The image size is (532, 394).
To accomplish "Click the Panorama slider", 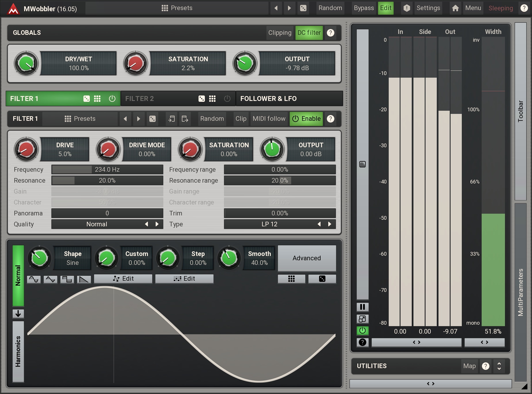I will coord(107,213).
